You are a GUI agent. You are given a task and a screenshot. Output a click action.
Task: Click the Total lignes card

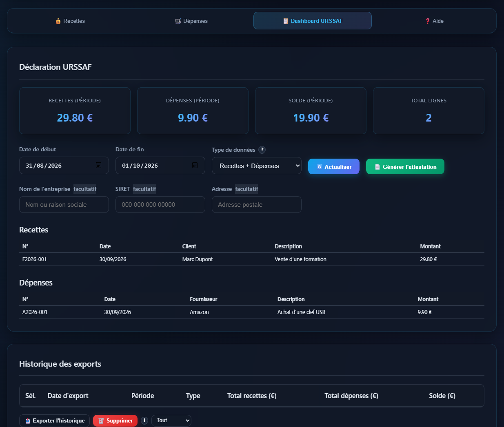[x=429, y=111]
